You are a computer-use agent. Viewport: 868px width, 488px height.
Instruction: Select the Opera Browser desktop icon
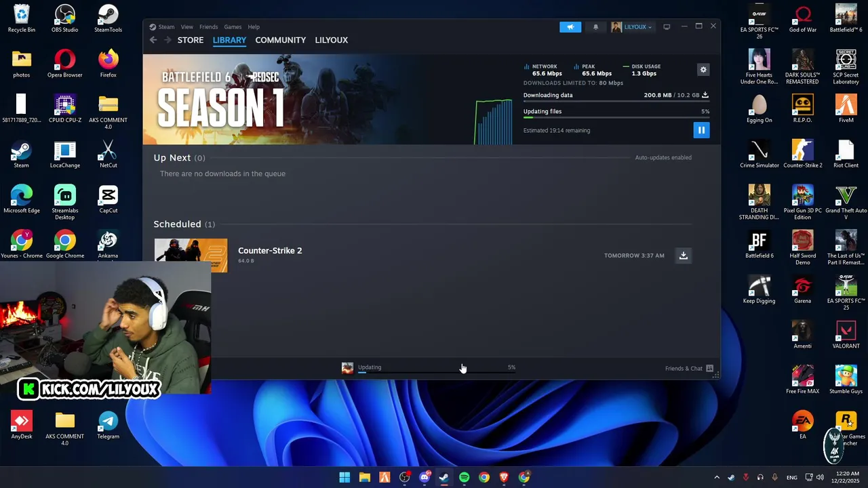point(65,64)
